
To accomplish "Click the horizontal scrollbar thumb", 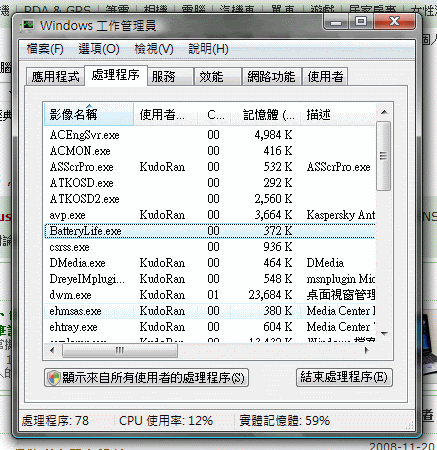I will 120,350.
